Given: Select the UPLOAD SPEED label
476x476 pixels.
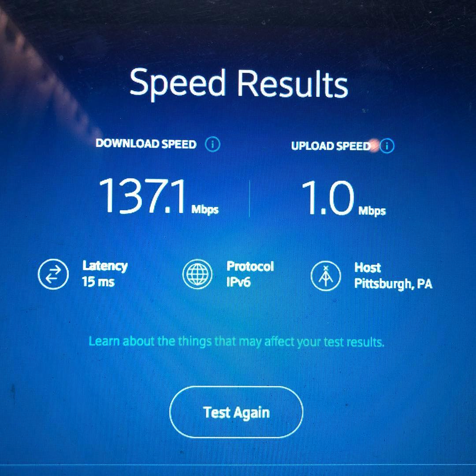Looking at the screenshot, I should click(331, 146).
